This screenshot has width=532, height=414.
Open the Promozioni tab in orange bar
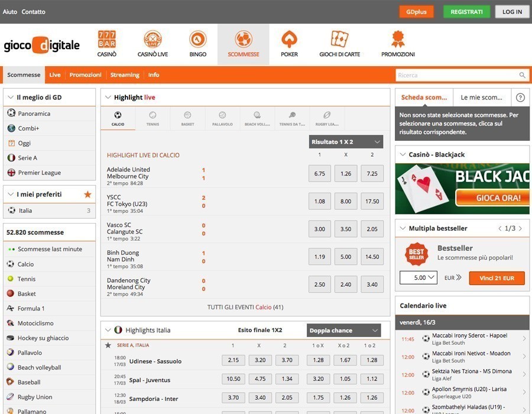(x=86, y=75)
